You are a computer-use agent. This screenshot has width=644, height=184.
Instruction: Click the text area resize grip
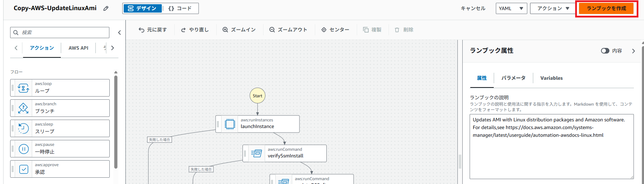pos(631,177)
